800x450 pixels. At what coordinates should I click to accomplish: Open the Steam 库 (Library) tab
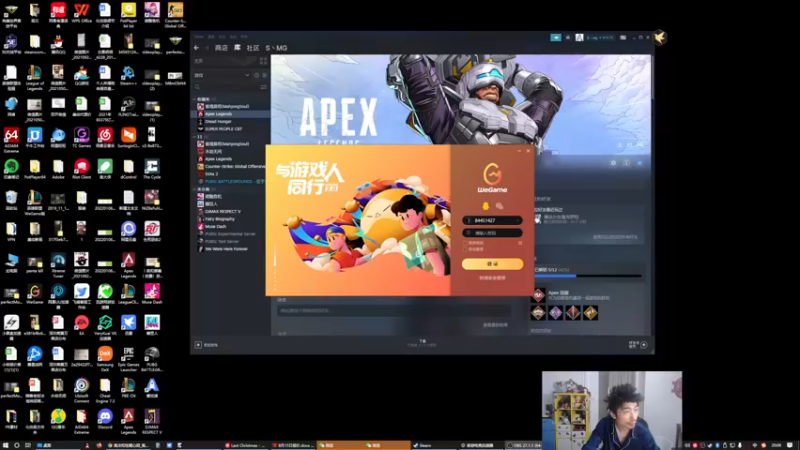pos(237,47)
